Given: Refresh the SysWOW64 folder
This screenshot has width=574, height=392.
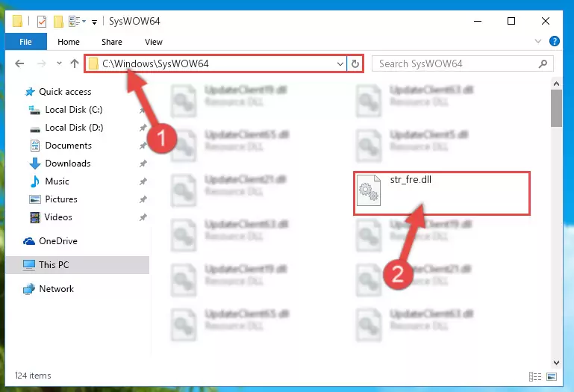Looking at the screenshot, I should [x=355, y=63].
